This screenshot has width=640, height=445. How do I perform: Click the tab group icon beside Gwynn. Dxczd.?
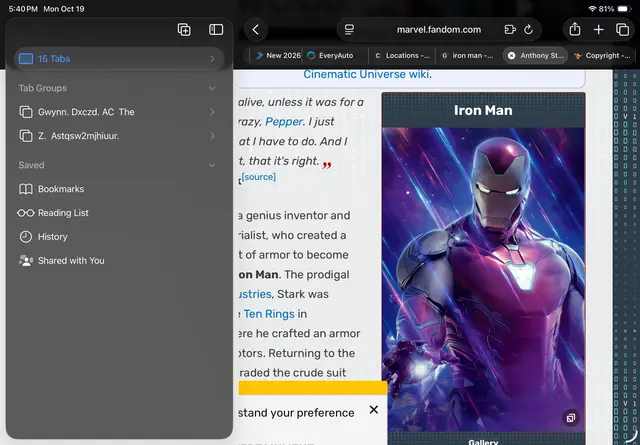[x=26, y=112]
